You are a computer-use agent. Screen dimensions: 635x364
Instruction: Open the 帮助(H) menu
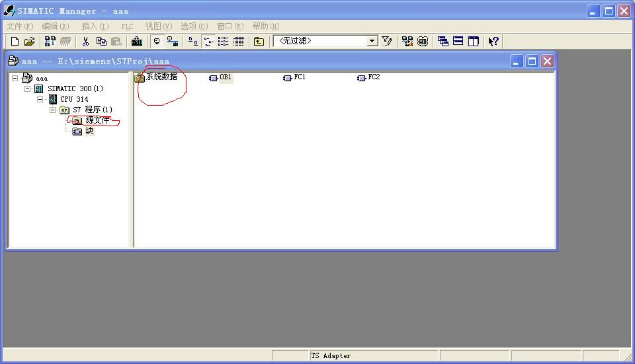pos(266,26)
